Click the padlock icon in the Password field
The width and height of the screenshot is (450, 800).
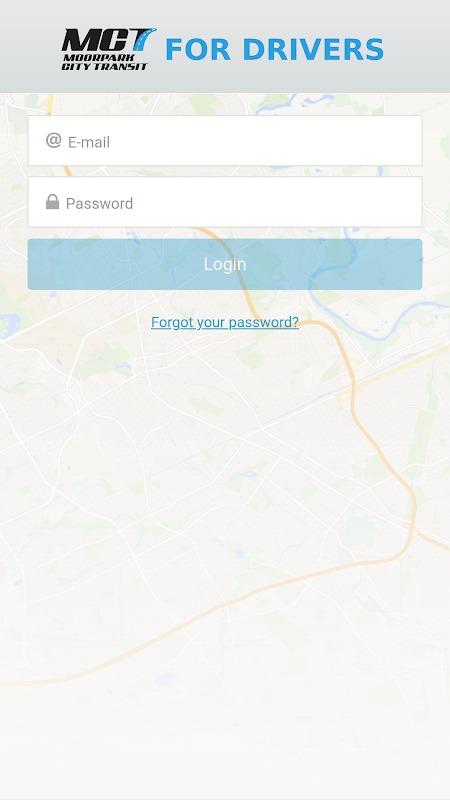52,202
